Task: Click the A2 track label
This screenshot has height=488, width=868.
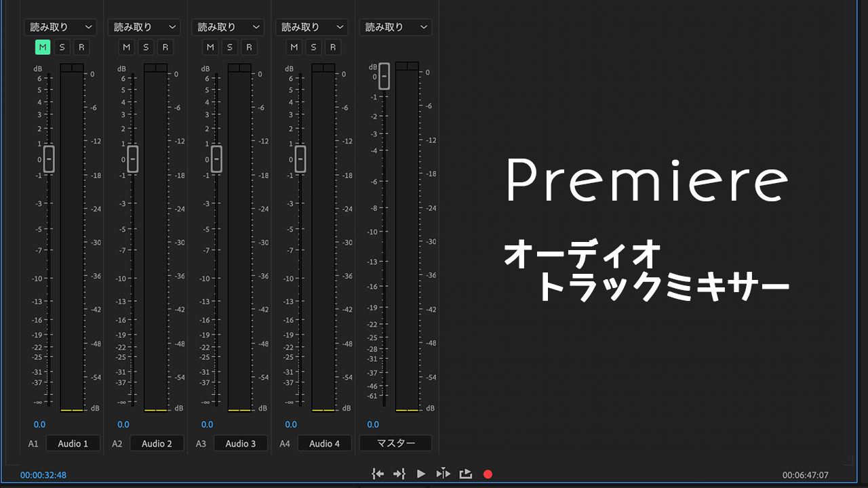Action: [117, 443]
